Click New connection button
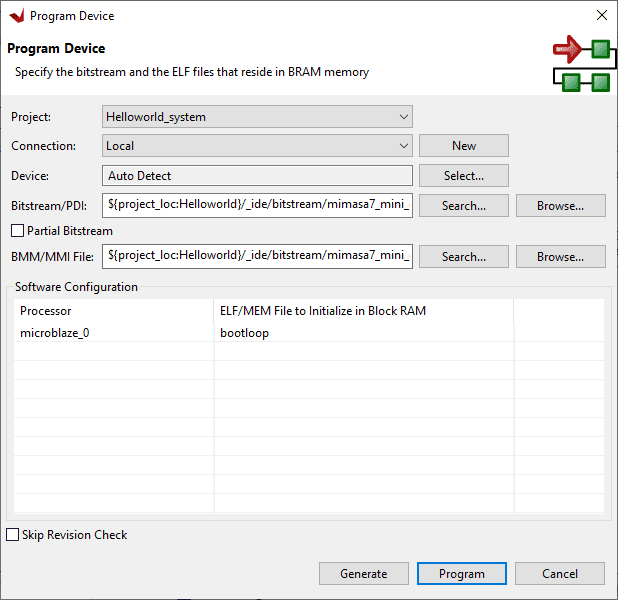The width and height of the screenshot is (618, 600). tap(463, 146)
